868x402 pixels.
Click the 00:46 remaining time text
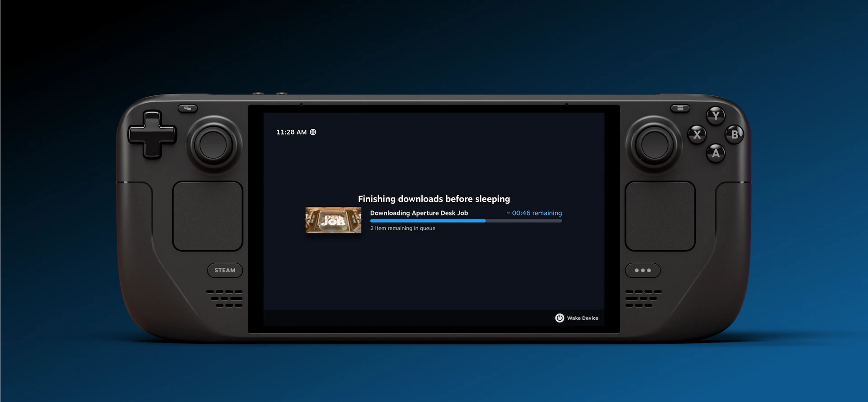pos(534,213)
